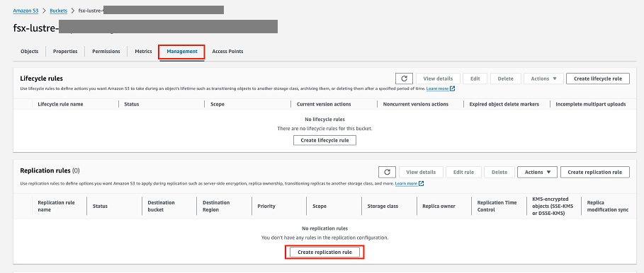Click Create lifecycle rule in empty table
This screenshot has width=644, height=273.
click(324, 140)
